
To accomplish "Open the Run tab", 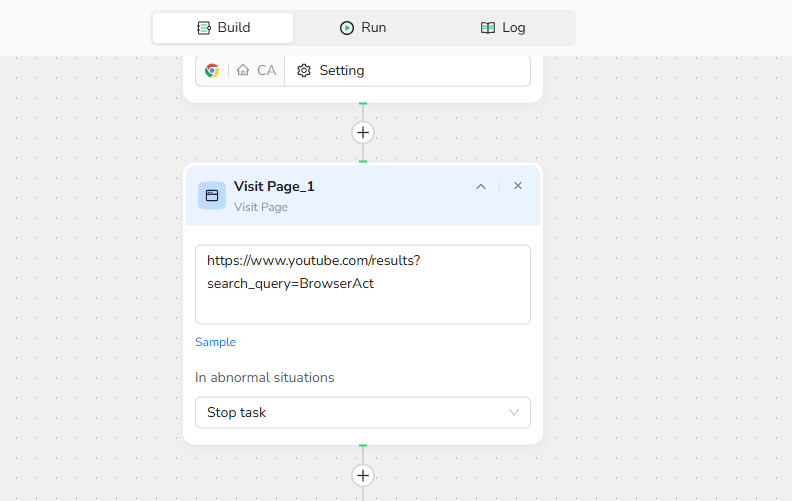I will click(363, 28).
